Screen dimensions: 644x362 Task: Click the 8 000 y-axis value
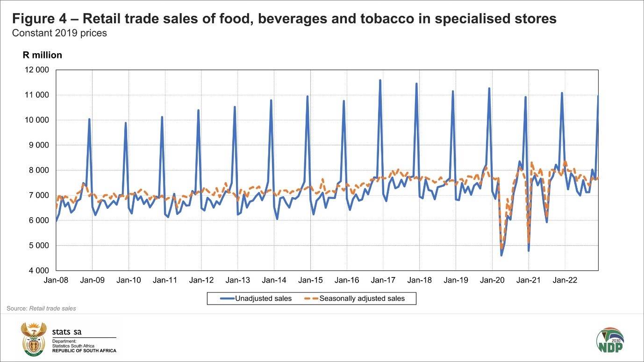[38, 170]
